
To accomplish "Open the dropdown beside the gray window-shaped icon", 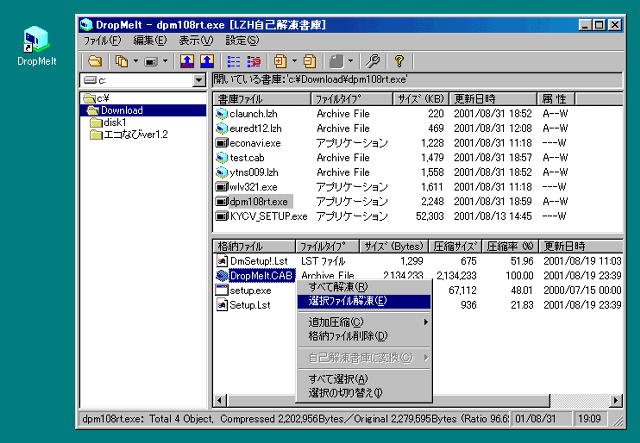I will point(165,61).
